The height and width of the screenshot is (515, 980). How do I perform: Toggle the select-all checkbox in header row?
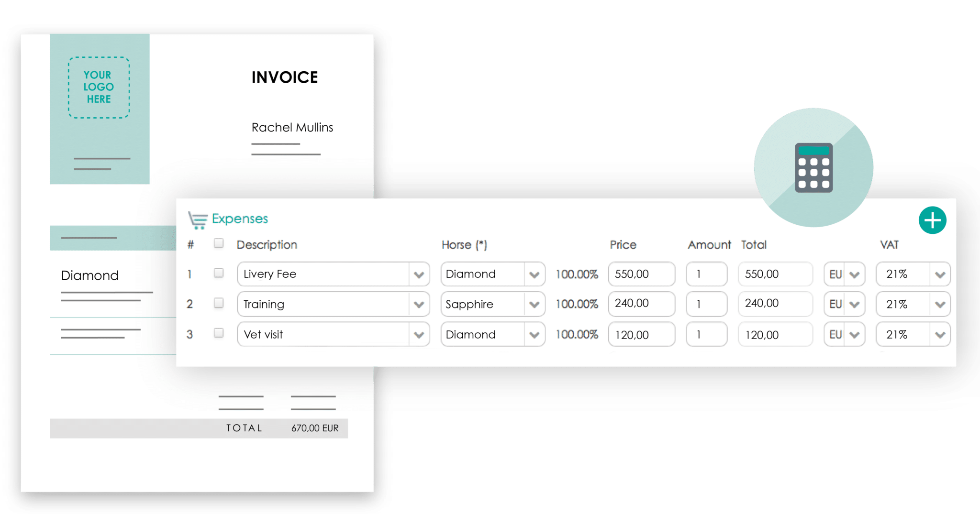pyautogui.click(x=219, y=243)
